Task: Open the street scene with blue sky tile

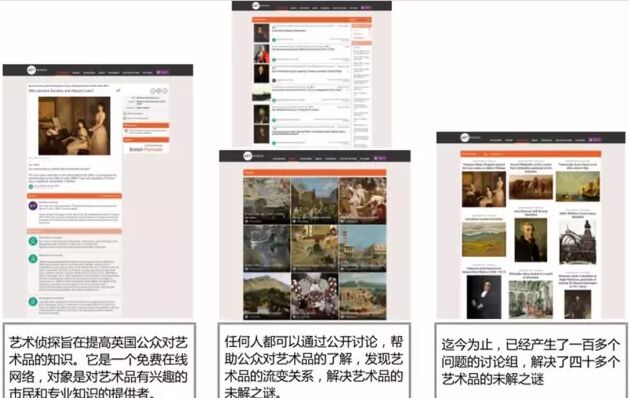Action: [x=314, y=201]
